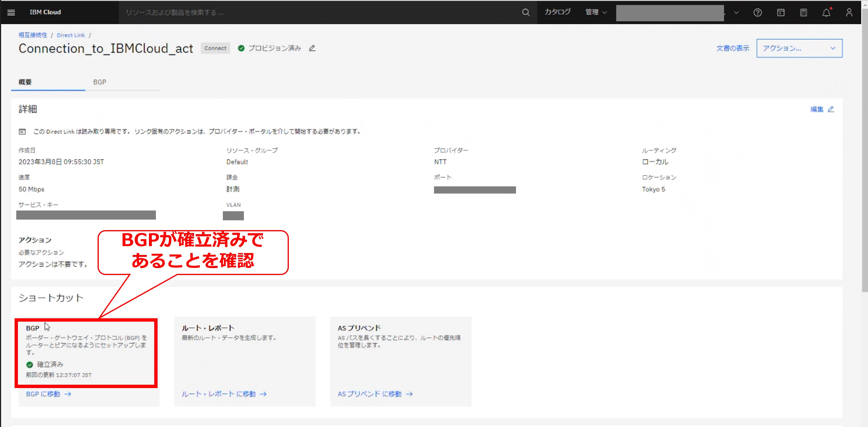868x427 pixels.
Task: Click pencil icon next to プロビジョン済み
Action: (x=312, y=48)
